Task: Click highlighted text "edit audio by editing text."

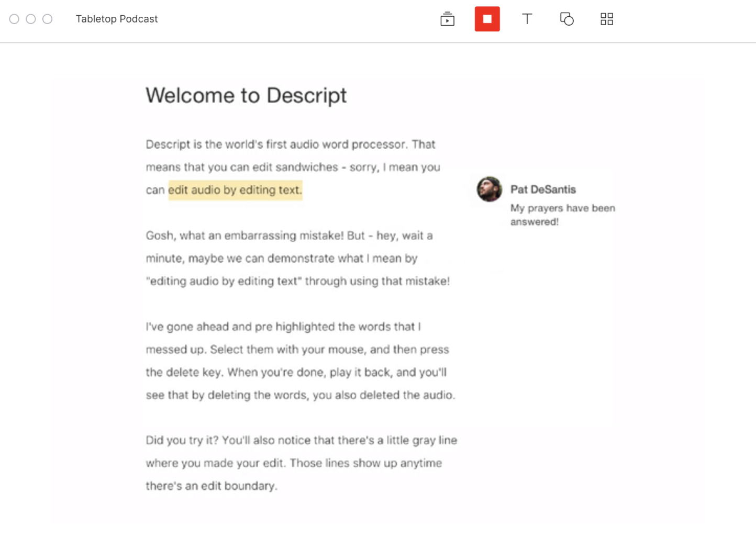Action: 235,190
